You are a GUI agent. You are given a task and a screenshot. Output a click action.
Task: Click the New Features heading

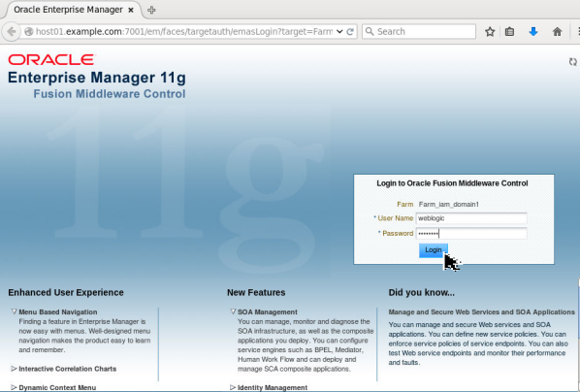click(256, 292)
